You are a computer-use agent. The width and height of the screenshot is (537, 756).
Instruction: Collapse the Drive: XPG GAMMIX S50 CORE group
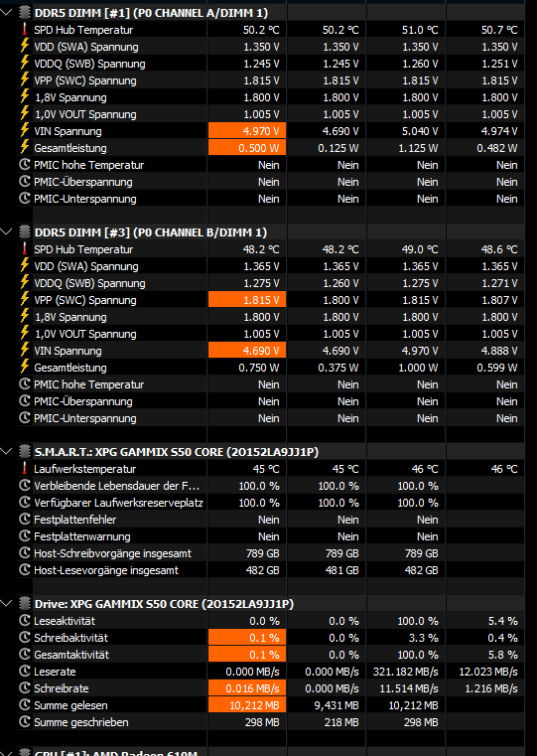[x=6, y=604]
